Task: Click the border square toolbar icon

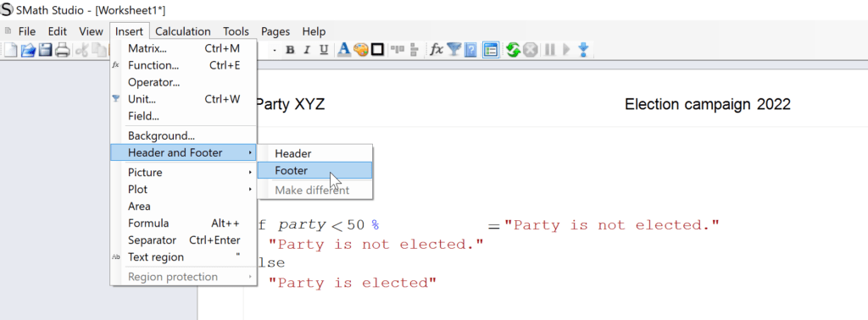Action: coord(377,50)
